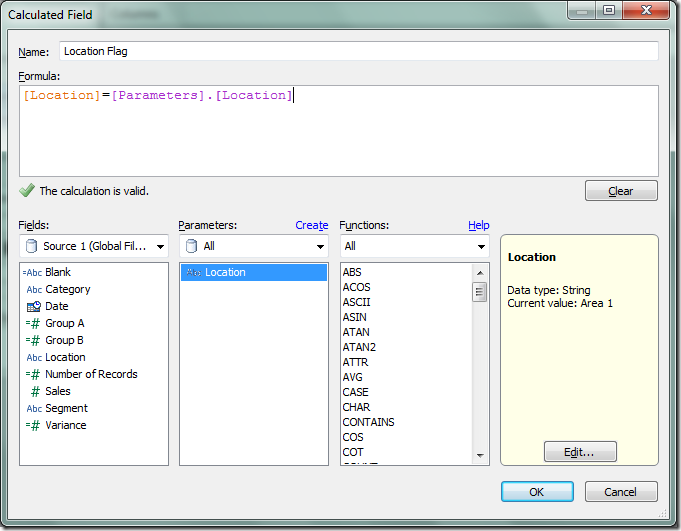Open the Parameters filter dropdown

coord(254,246)
